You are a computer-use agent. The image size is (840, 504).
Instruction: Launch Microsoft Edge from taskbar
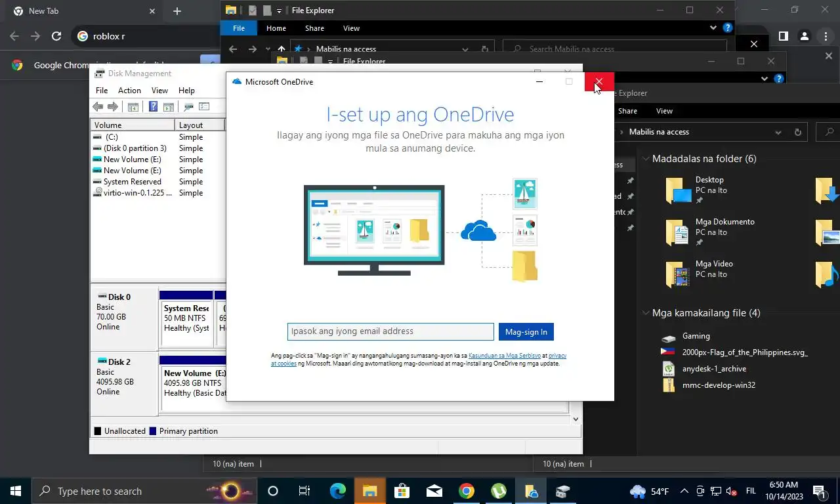(x=337, y=491)
